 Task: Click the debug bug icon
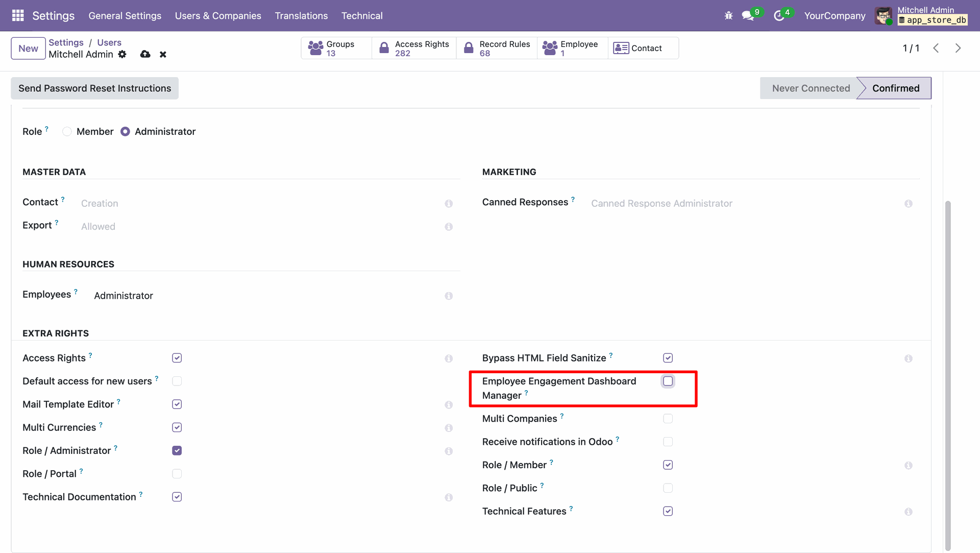coord(728,16)
